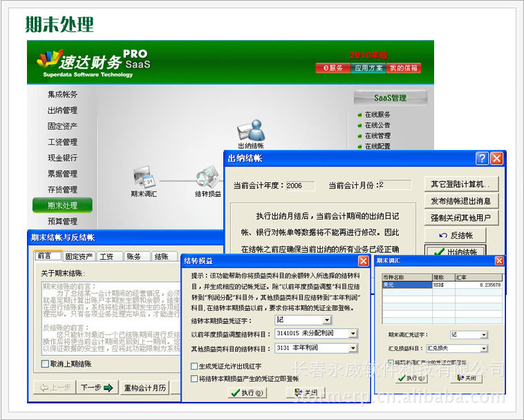Click the 发布结帐退出消息 button
Image resolution: width=524 pixels, height=420 pixels.
tap(462, 201)
